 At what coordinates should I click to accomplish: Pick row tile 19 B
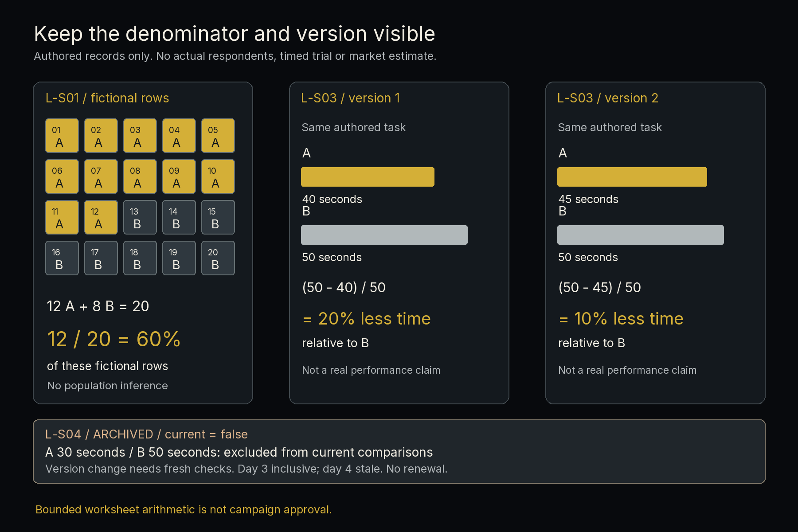click(179, 258)
